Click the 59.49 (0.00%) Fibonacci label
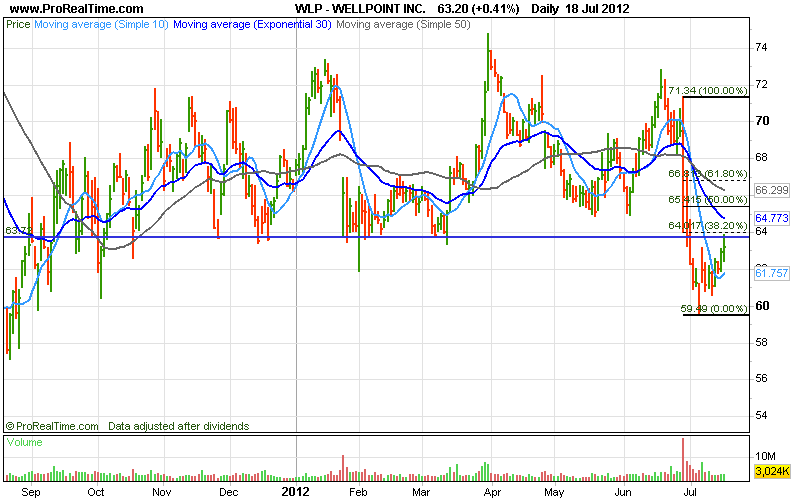 pos(714,309)
